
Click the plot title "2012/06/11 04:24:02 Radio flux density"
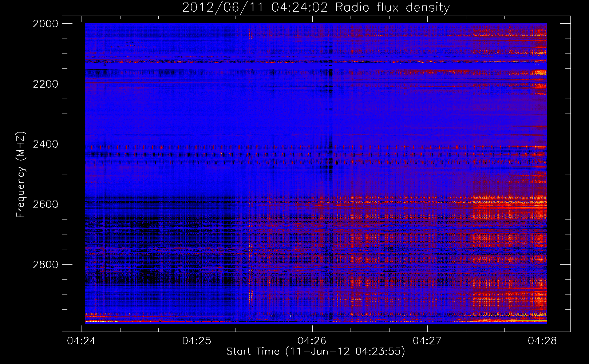[316, 7]
